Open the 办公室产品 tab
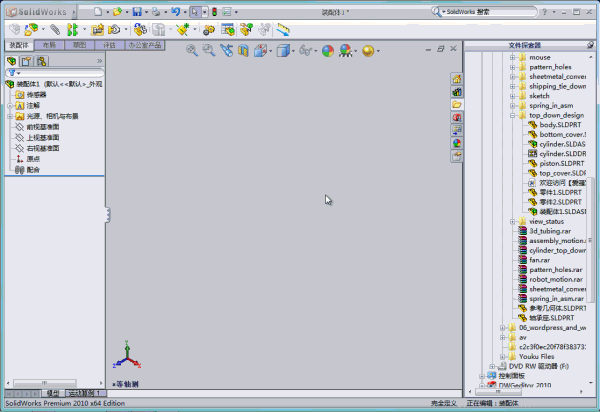 (145, 45)
